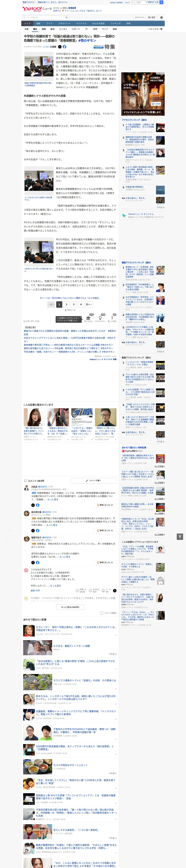The width and height of the screenshot is (186, 868).
Task: Open the '有料' navigation tab
Action: [128, 23]
